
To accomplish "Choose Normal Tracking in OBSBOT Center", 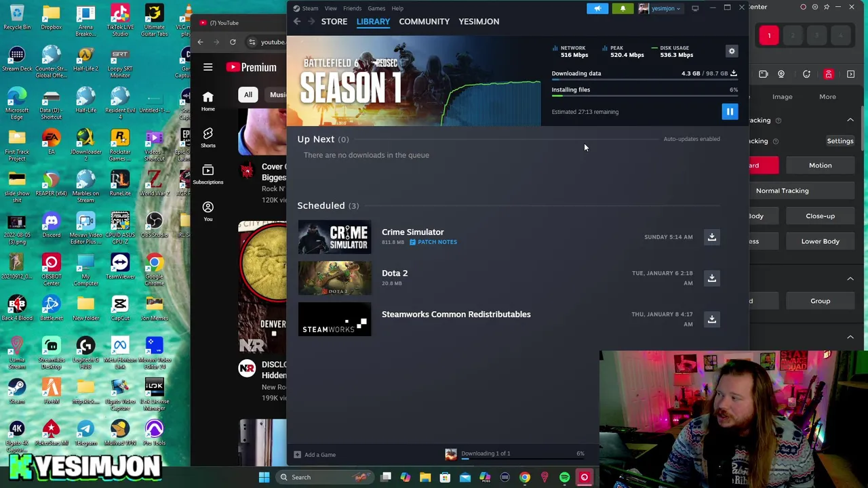I will (x=783, y=191).
